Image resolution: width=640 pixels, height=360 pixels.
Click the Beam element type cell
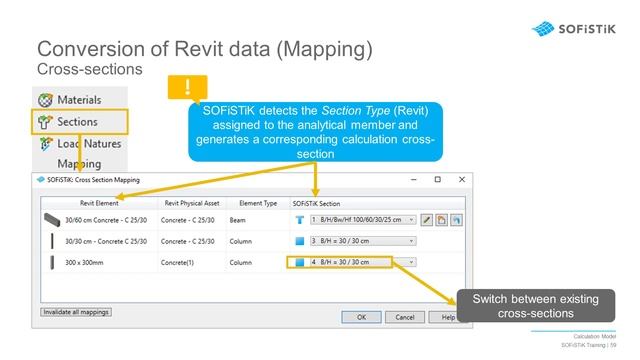point(238,220)
